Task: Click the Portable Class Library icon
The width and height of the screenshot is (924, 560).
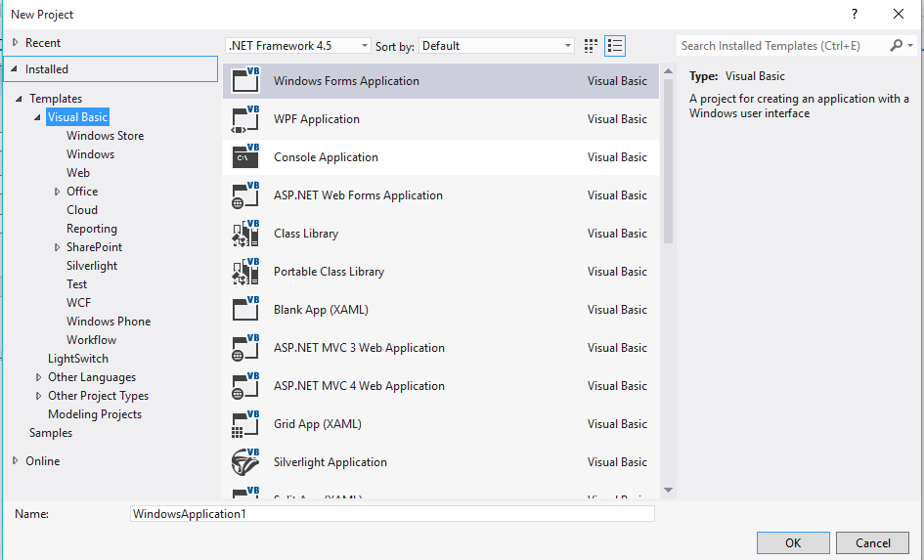Action: pos(245,272)
